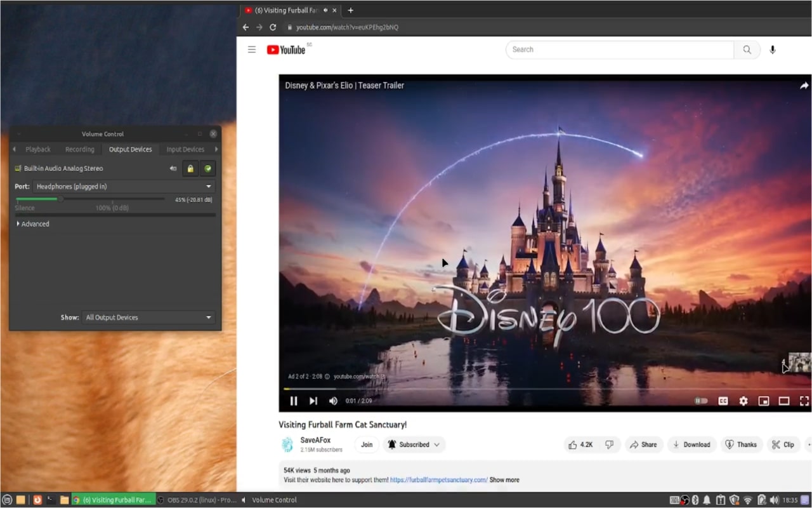Viewport: 812px width, 508px height.
Task: Open the Subscribed notification dropdown
Action: point(414,444)
